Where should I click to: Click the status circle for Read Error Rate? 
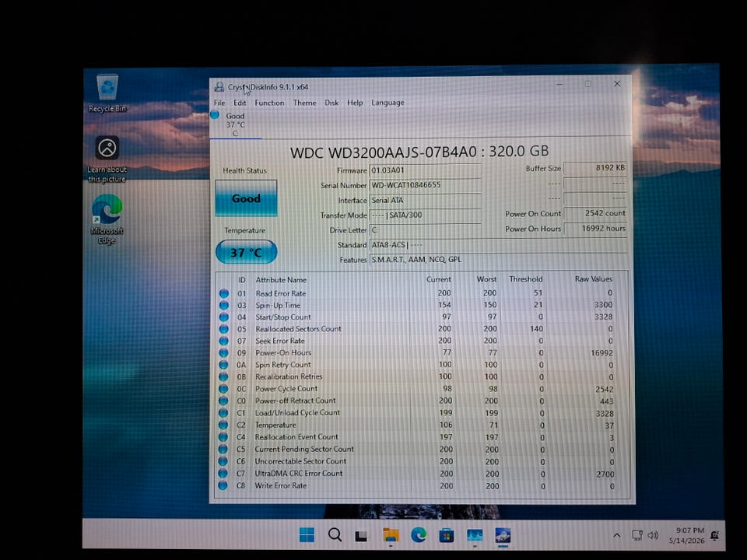coord(224,293)
